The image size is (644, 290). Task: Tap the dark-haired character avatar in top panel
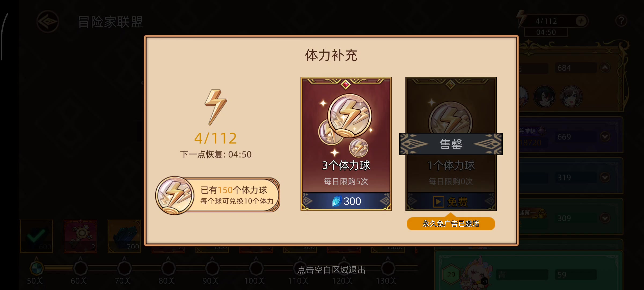click(x=544, y=97)
